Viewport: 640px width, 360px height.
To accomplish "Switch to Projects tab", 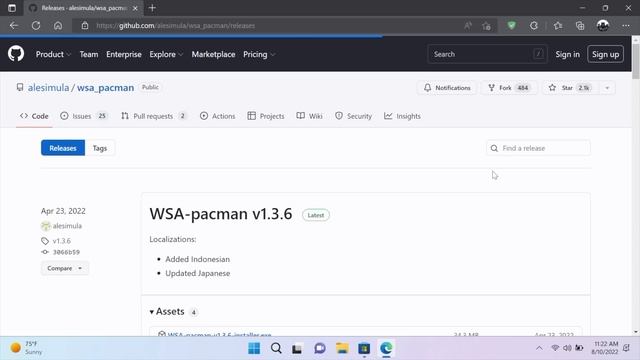I will [266, 116].
